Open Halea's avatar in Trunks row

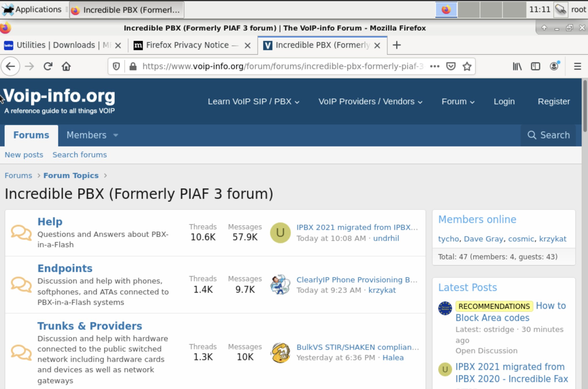(x=280, y=352)
